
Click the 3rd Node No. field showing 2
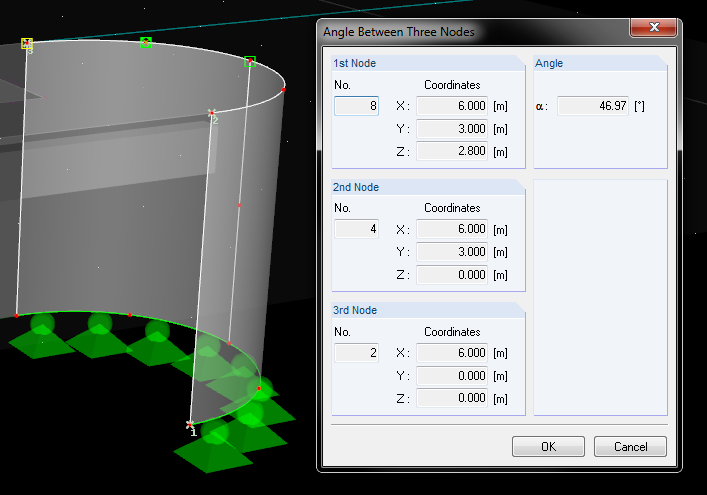pyautogui.click(x=356, y=353)
